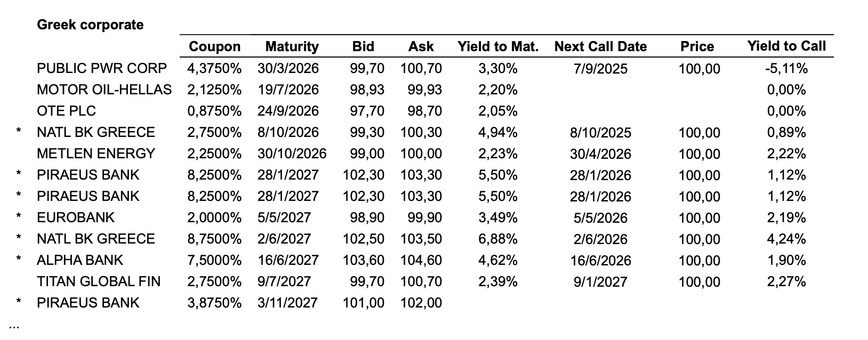Click the Yield to Call header

tap(786, 46)
